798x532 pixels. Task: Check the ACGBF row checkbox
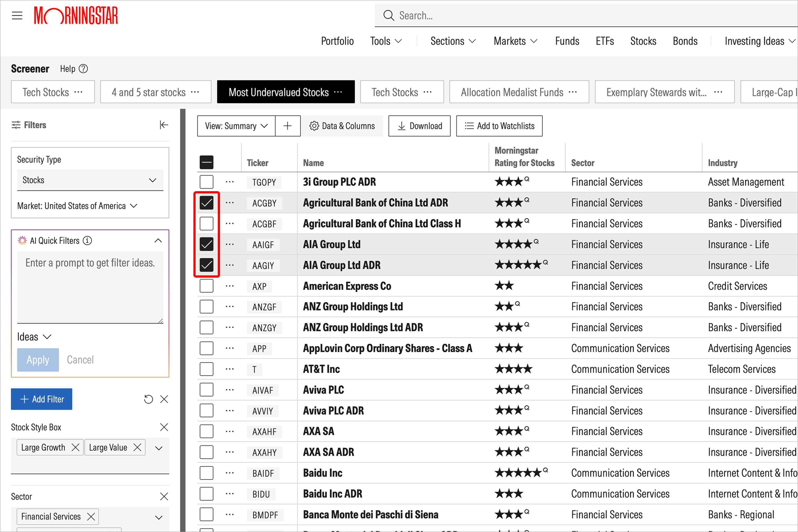[206, 224]
